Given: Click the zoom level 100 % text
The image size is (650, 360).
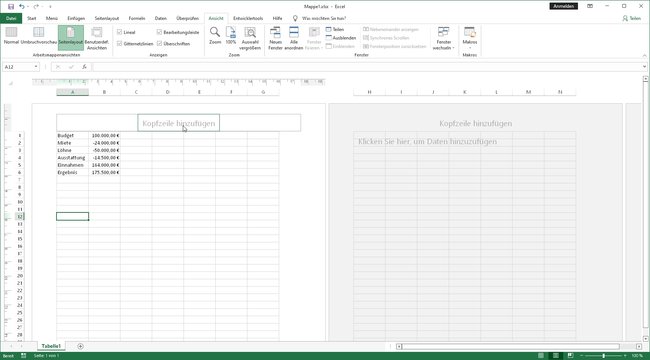Looking at the screenshot, I should point(637,355).
